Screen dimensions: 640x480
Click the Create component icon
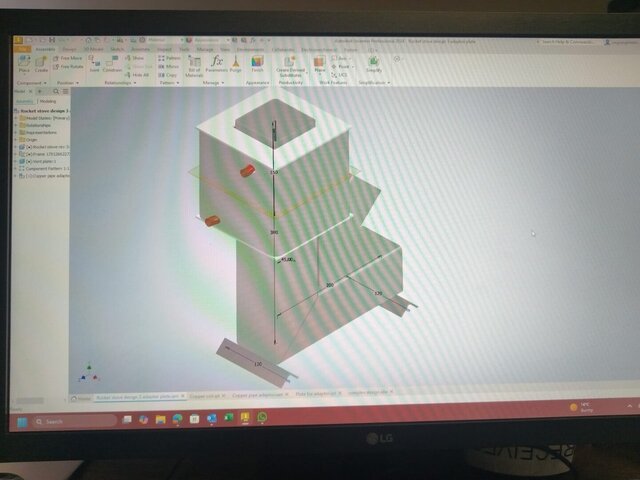pos(41,64)
